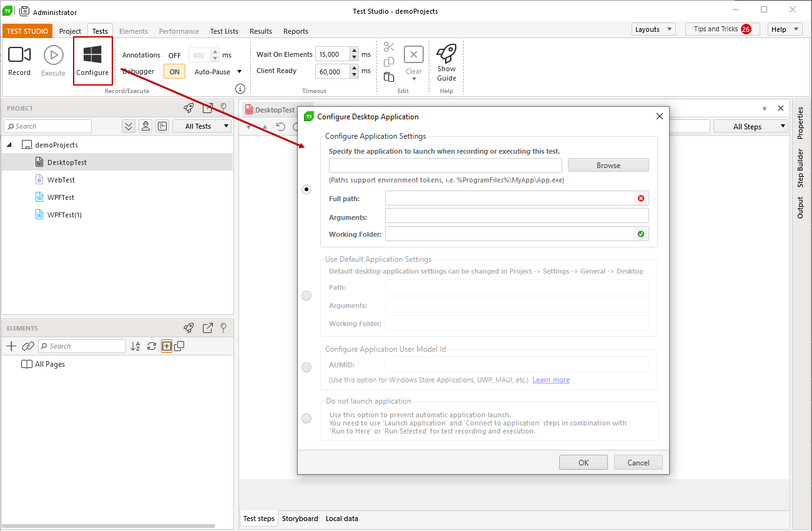Image resolution: width=812 pixels, height=531 pixels.
Task: Select Configure Application Settings radio button
Action: pyautogui.click(x=306, y=189)
